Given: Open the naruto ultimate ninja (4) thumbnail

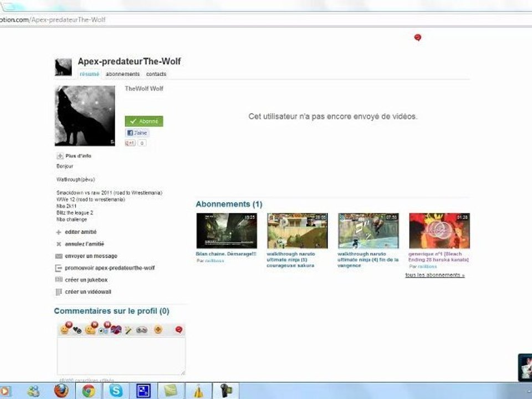Looking at the screenshot, I should 369,231.
